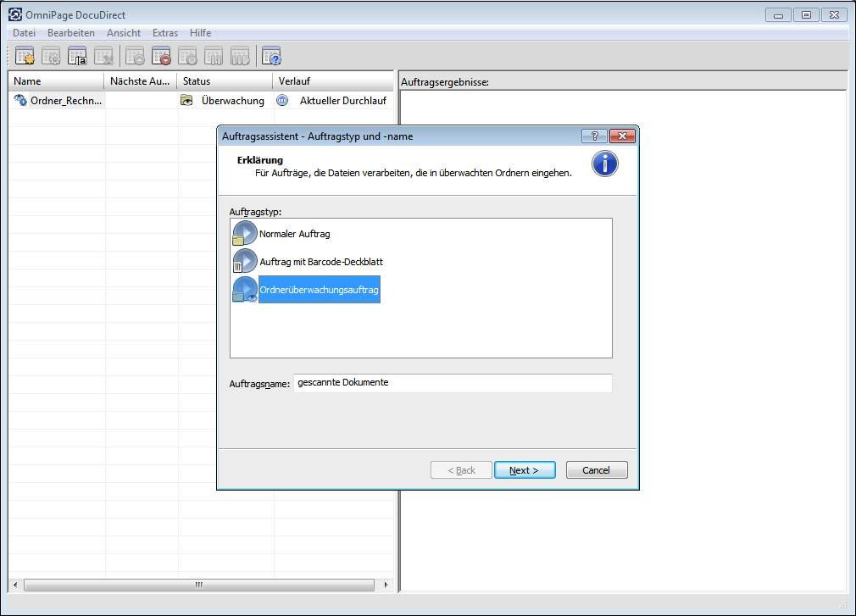The width and height of the screenshot is (856, 616).
Task: Select Auftrag mit Barcode-Deckblatt option
Action: [x=321, y=262]
